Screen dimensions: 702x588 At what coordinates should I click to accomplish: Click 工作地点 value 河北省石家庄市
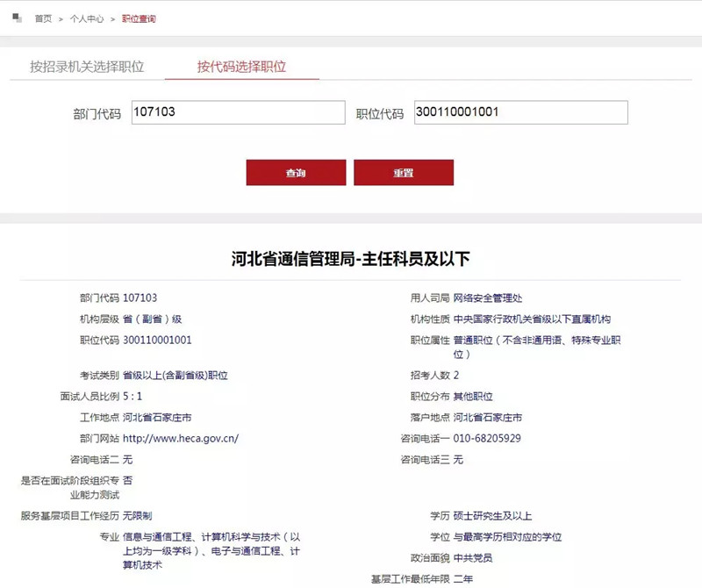[x=157, y=418]
